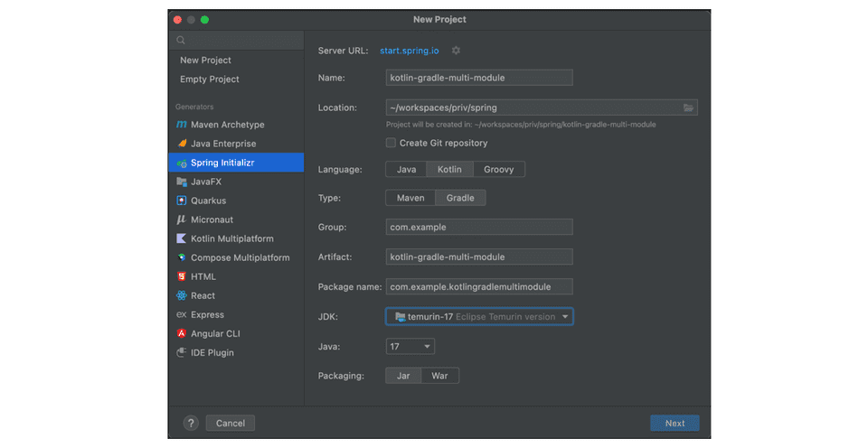
Task: Set project type to Maven
Action: [x=410, y=198]
